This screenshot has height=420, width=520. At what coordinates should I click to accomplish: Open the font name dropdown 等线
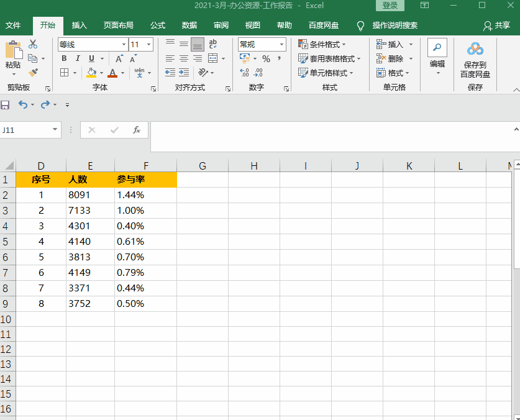[x=124, y=45]
